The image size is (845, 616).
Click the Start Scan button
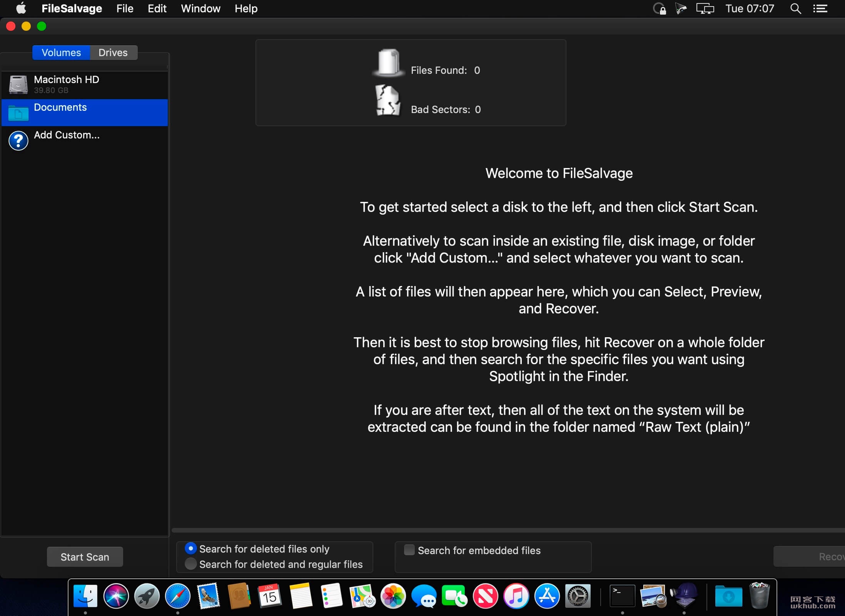click(85, 557)
